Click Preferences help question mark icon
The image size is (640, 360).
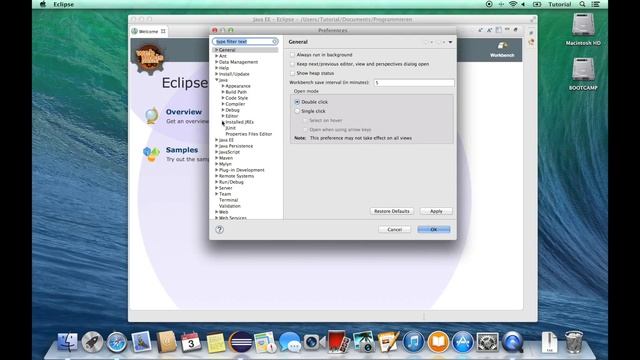click(219, 229)
